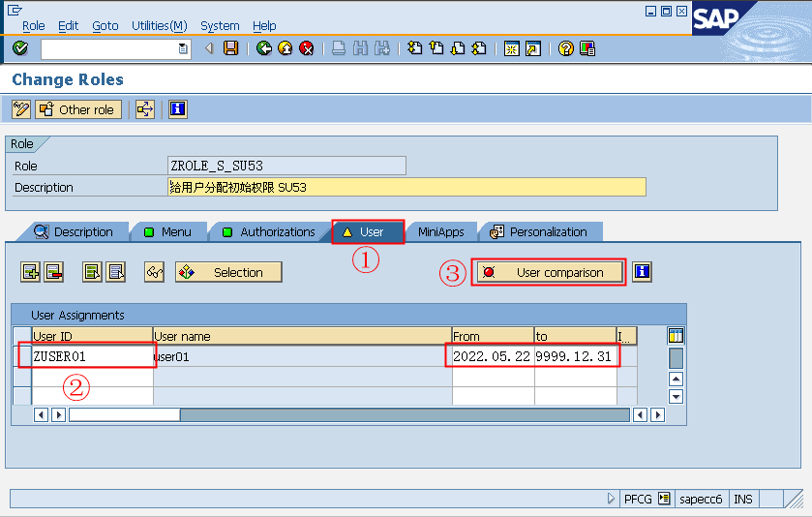Click the Previous Page icon
Viewport: 812px width, 517px height.
(x=436, y=48)
